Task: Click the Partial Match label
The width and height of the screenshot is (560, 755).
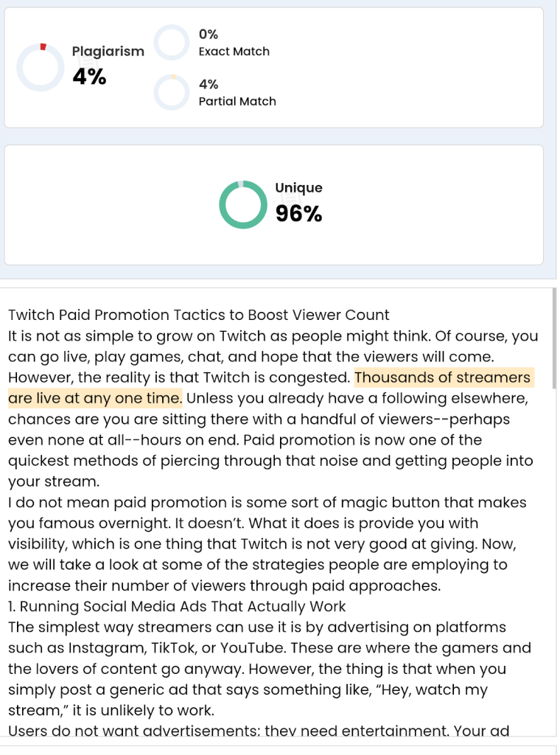Action: 237,102
